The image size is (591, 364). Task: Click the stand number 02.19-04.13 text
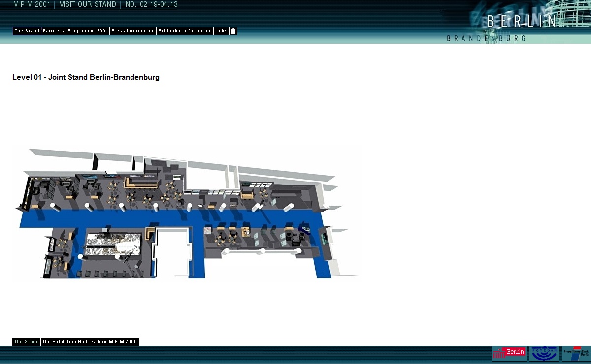pos(152,5)
